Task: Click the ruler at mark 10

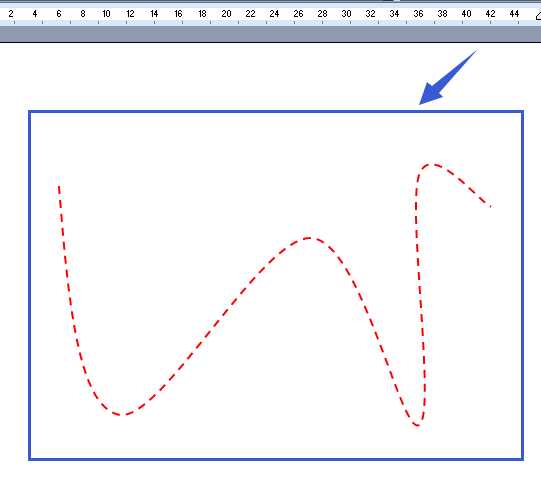Action: (x=106, y=14)
